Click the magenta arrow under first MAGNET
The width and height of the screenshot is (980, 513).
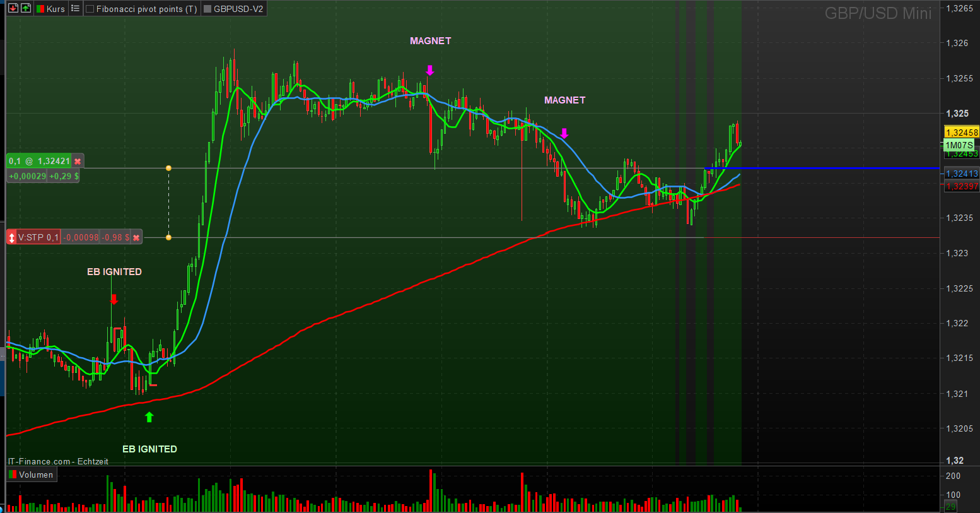430,71
